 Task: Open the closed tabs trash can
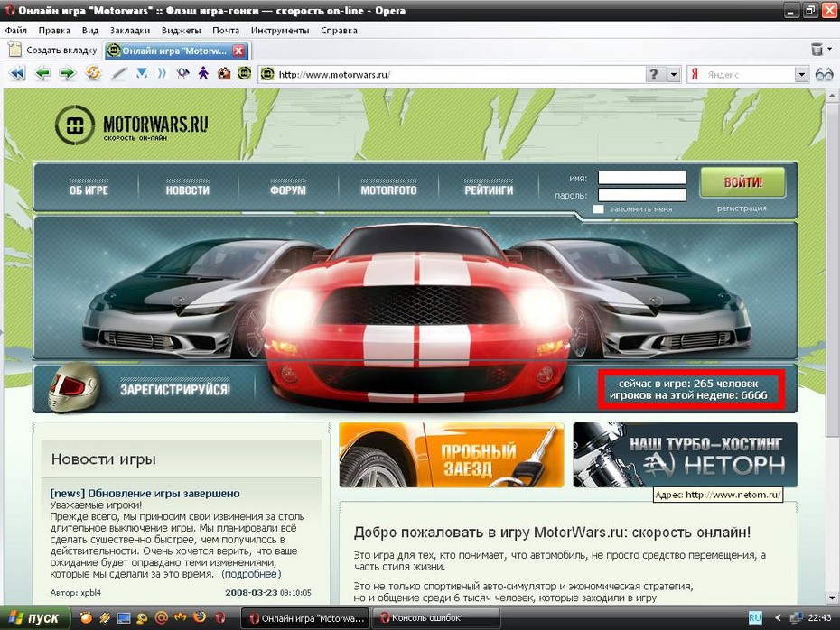pyautogui.click(x=817, y=50)
